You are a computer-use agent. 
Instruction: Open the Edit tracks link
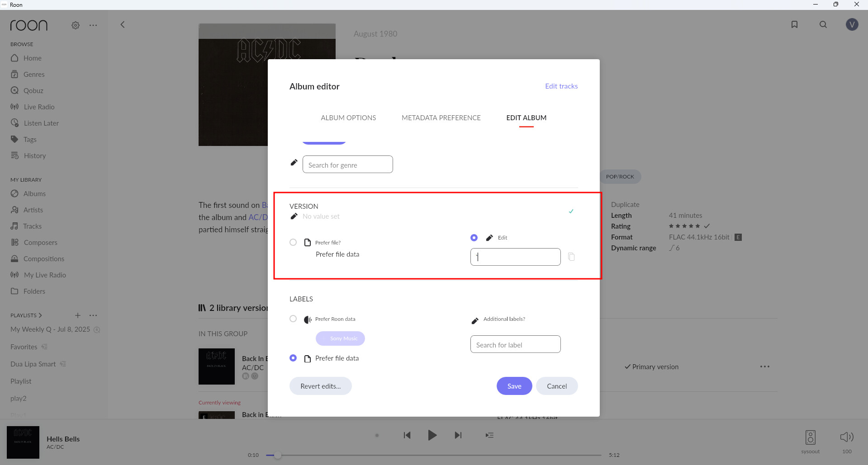coord(561,86)
